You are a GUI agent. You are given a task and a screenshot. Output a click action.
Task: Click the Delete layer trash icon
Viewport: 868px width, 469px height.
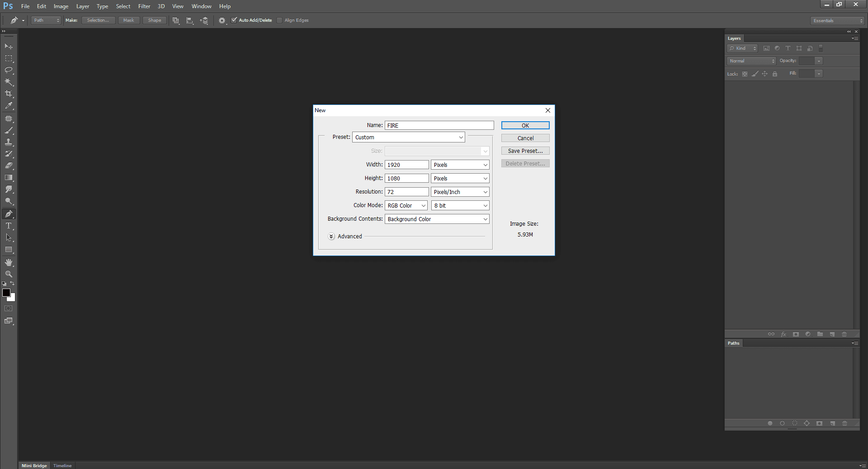[x=844, y=334]
